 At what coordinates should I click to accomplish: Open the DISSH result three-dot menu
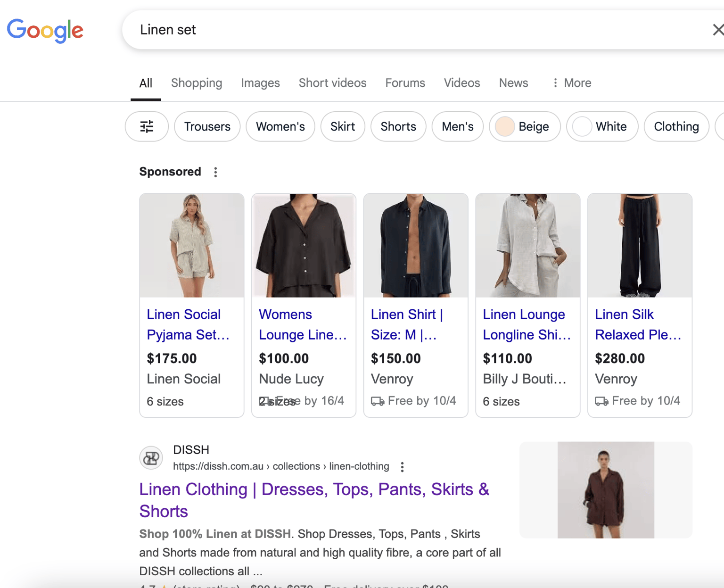pyautogui.click(x=402, y=467)
